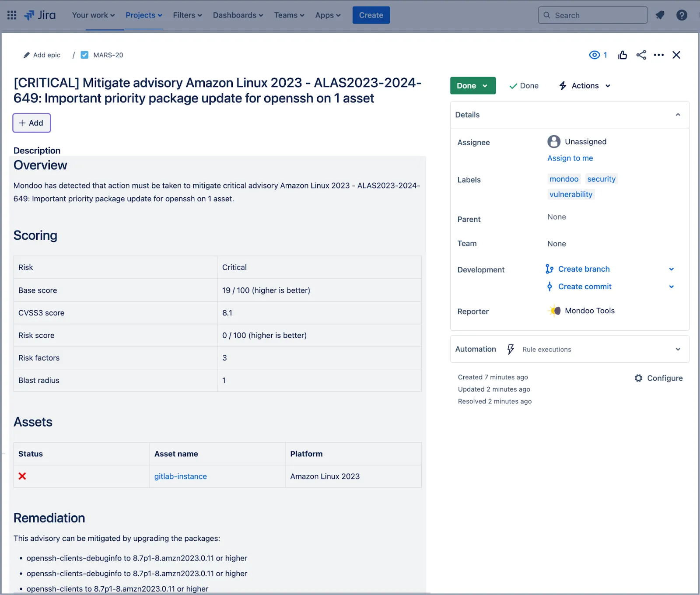
Task: Open the Projects menu
Action: pos(144,15)
